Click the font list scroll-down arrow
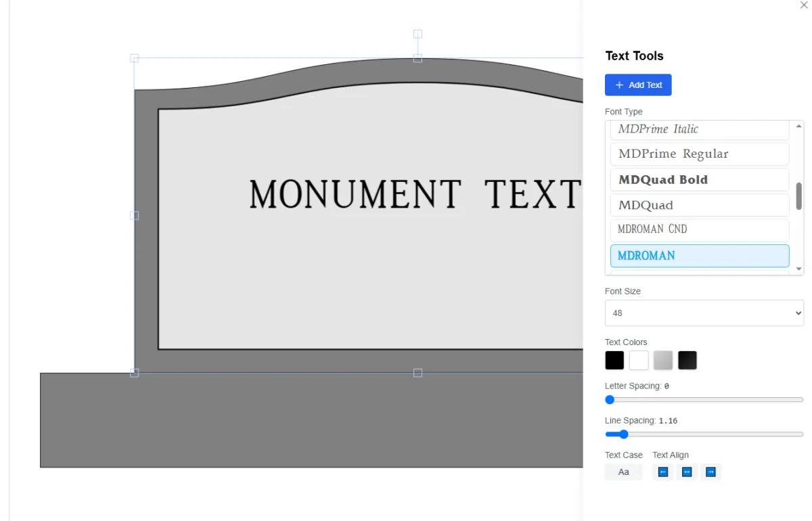 (x=799, y=269)
